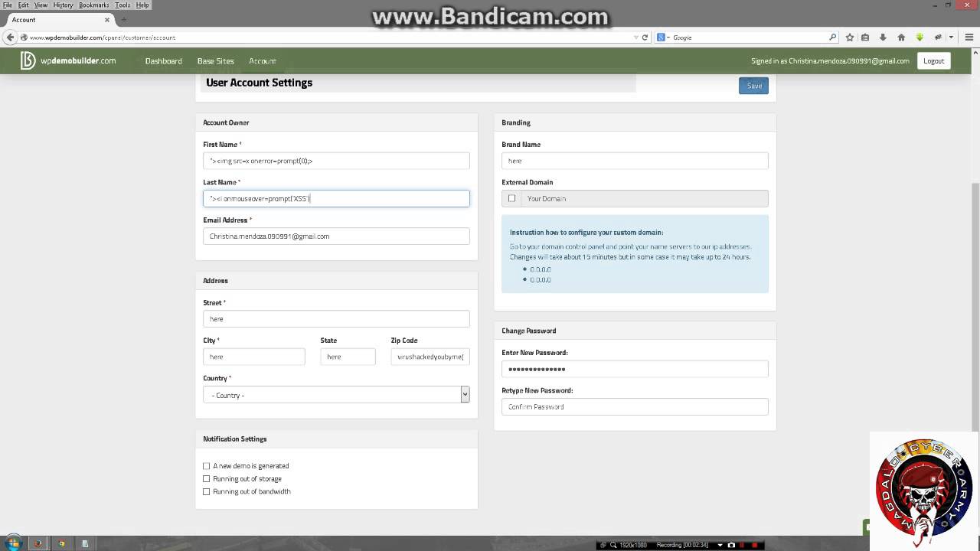Viewport: 980px width, 551px height.
Task: Check 'Running out of storage' notification
Action: click(206, 478)
